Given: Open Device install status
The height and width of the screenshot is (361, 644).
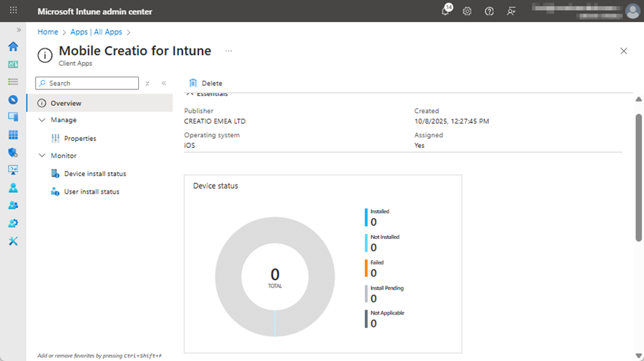Looking at the screenshot, I should point(94,174).
